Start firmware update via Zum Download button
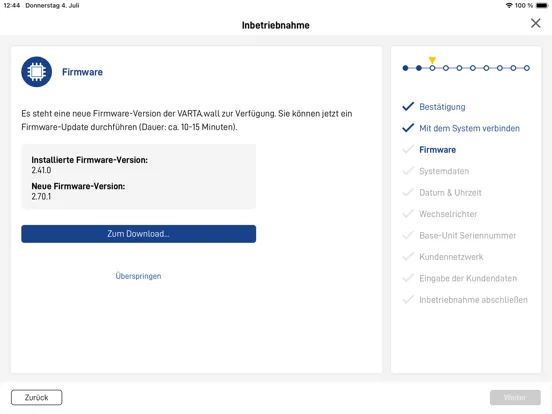552x414 pixels. click(138, 234)
